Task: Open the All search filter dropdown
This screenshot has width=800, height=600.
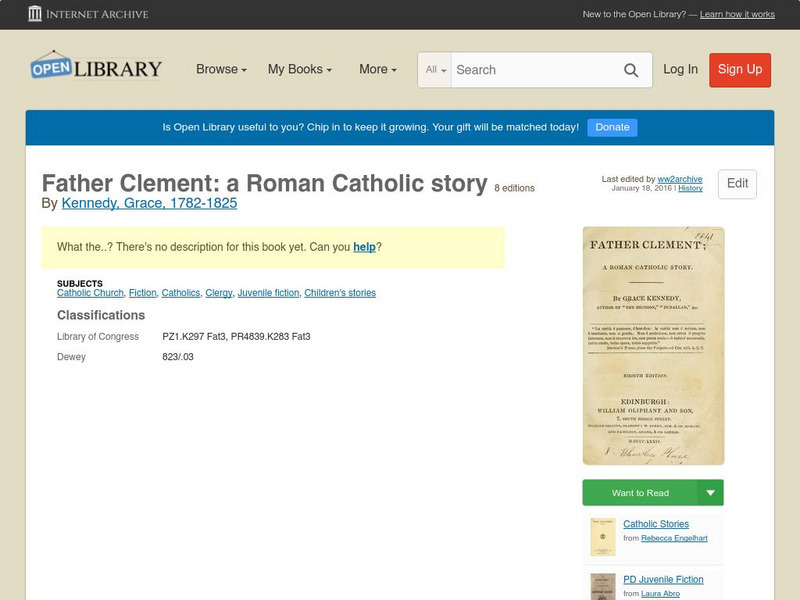Action: [x=437, y=70]
